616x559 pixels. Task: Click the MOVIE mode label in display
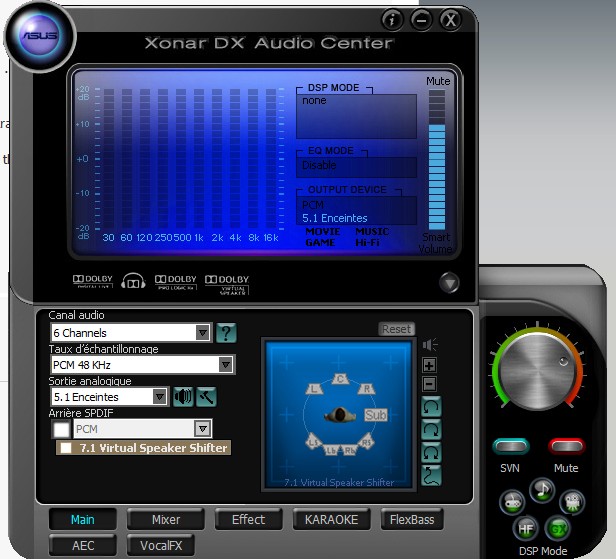point(323,231)
